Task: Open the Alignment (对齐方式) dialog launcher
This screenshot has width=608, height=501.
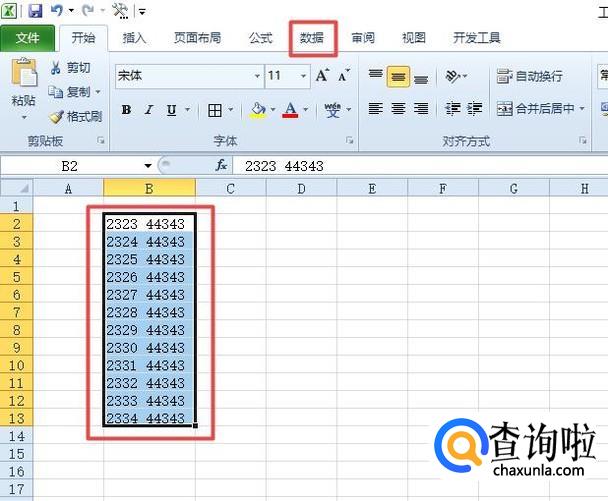Action: coord(582,140)
